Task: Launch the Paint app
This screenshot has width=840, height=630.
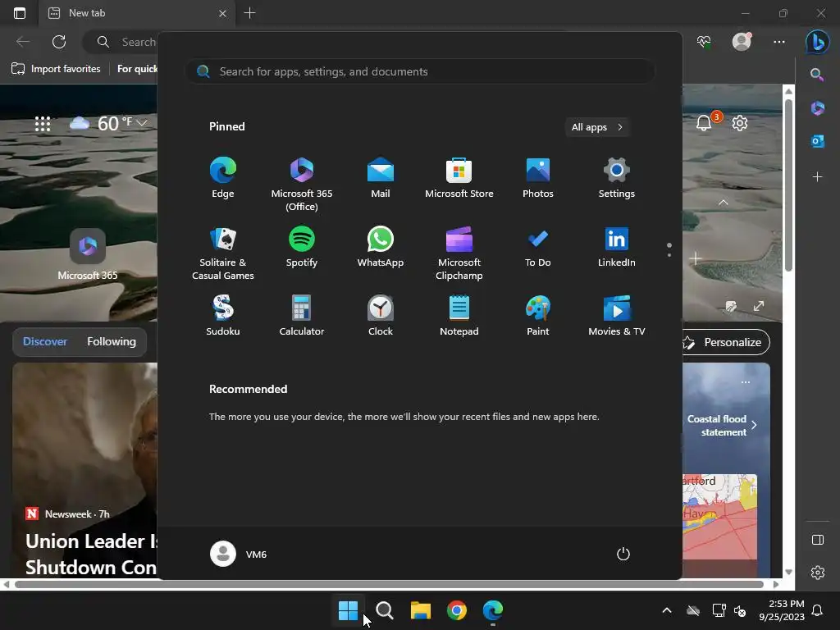Action: coord(538,316)
